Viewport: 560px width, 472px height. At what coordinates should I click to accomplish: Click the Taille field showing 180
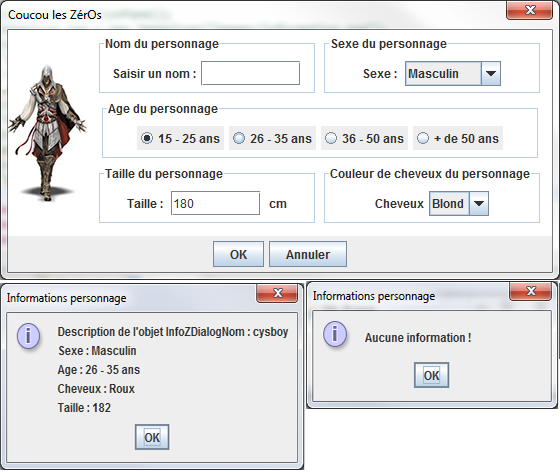pyautogui.click(x=215, y=204)
